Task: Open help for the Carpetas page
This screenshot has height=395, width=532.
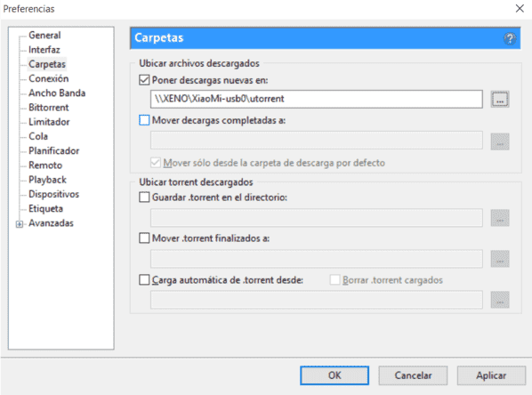Action: pyautogui.click(x=509, y=38)
